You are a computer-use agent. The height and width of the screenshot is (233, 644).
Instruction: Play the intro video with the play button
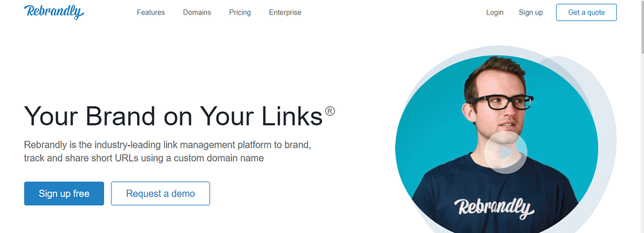506,152
